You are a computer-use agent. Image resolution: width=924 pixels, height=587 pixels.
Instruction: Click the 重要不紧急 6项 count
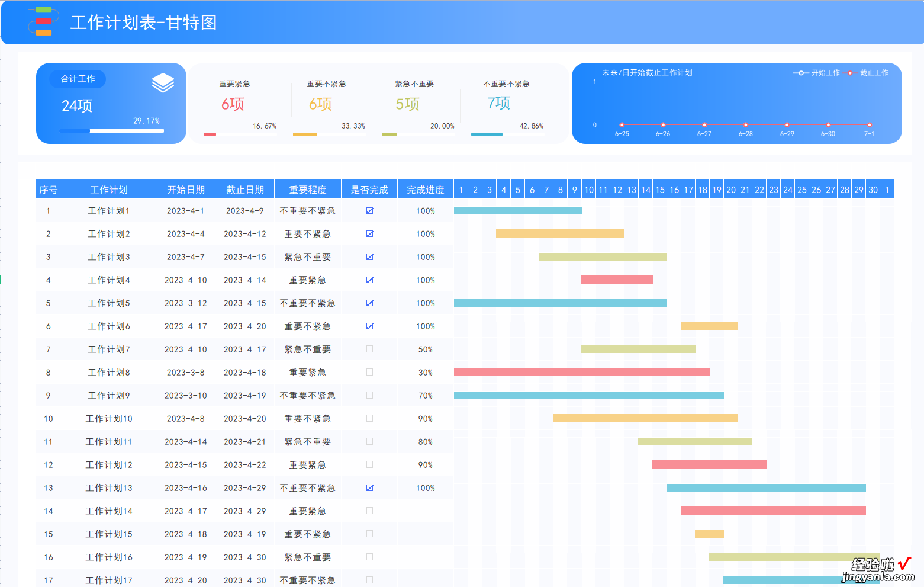point(320,104)
